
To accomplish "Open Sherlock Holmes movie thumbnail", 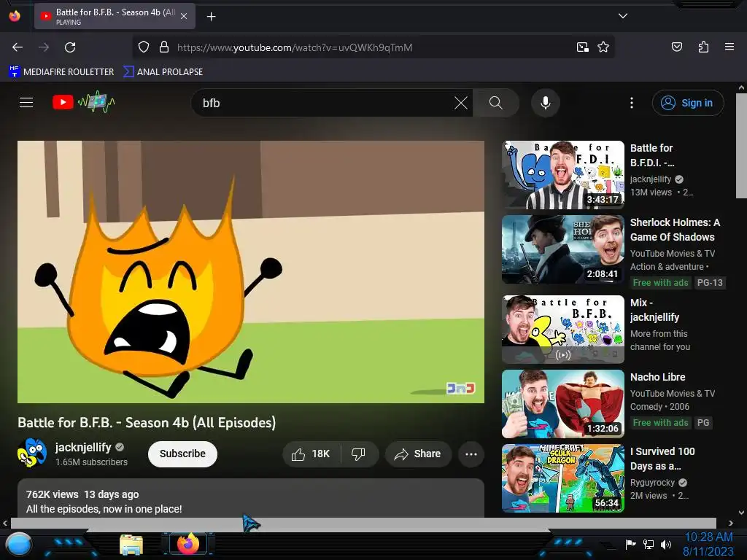I will tap(563, 249).
